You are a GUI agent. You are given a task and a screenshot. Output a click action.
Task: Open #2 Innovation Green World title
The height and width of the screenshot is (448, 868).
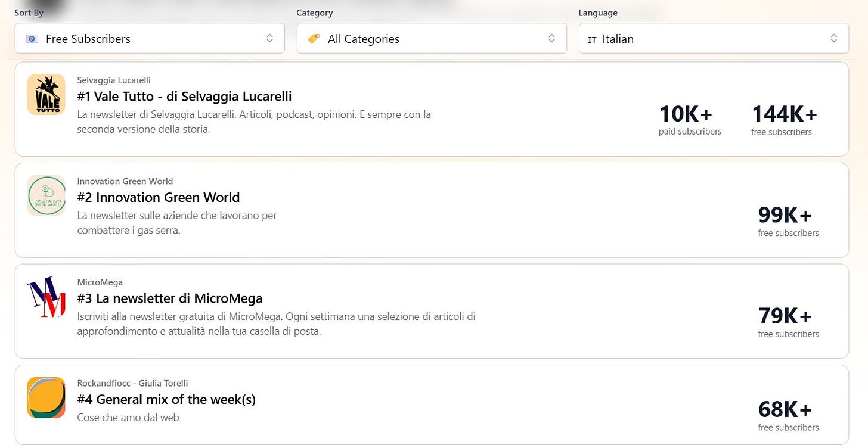159,197
